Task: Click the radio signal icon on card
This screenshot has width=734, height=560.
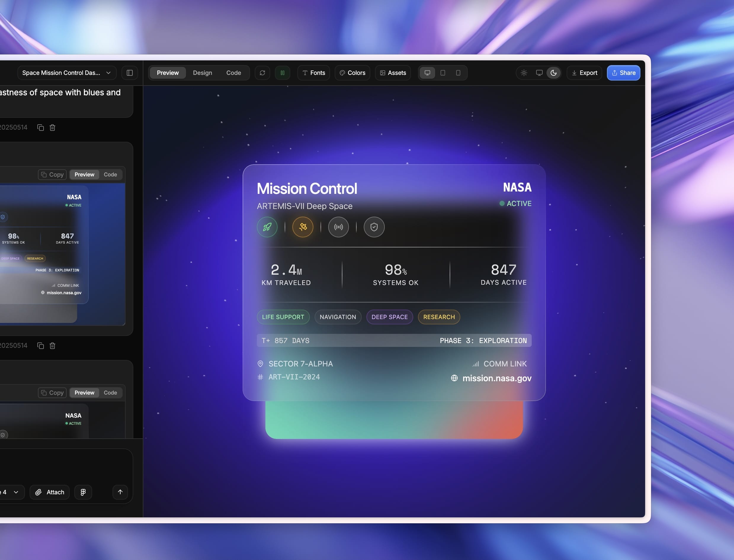Action: 338,227
